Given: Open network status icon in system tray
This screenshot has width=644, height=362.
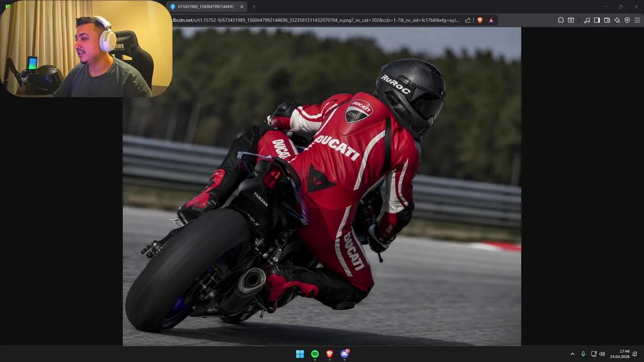Looking at the screenshot, I should tap(594, 354).
